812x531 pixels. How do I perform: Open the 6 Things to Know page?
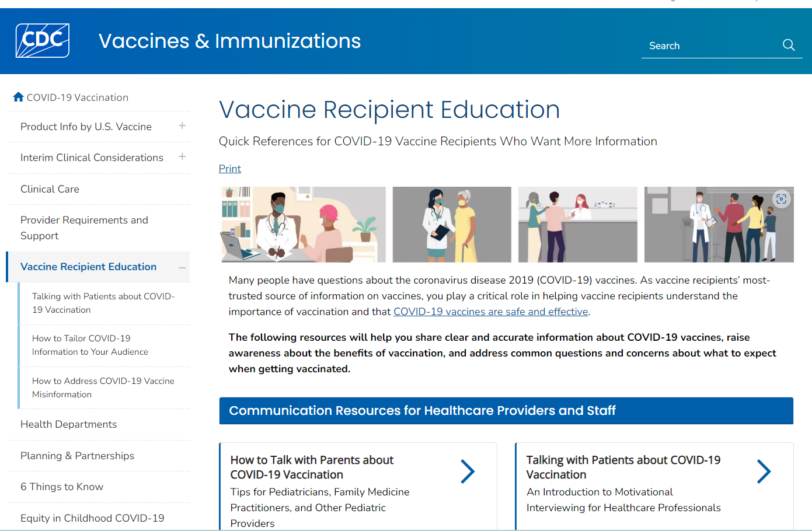coord(62,487)
